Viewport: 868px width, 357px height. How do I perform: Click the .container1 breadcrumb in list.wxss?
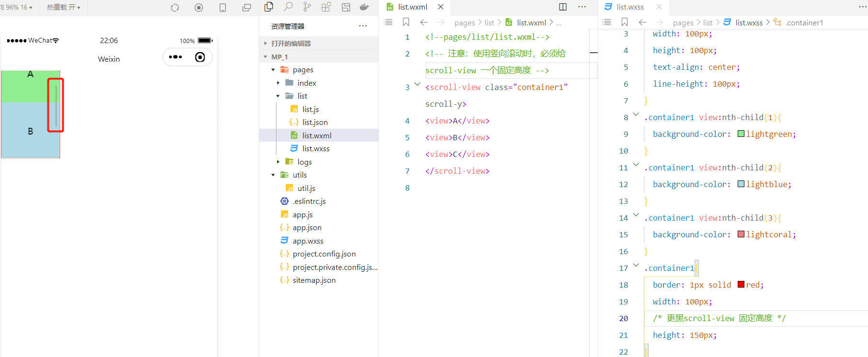pyautogui.click(x=804, y=22)
